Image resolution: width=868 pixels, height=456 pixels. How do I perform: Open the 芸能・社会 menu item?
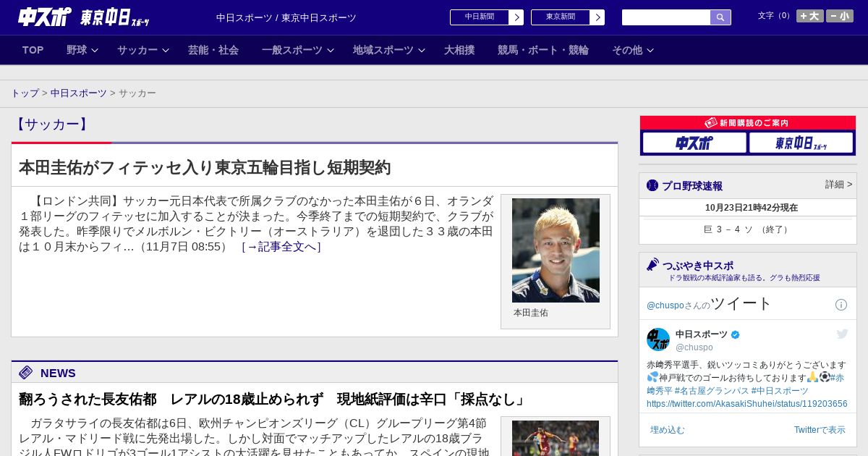(x=213, y=50)
